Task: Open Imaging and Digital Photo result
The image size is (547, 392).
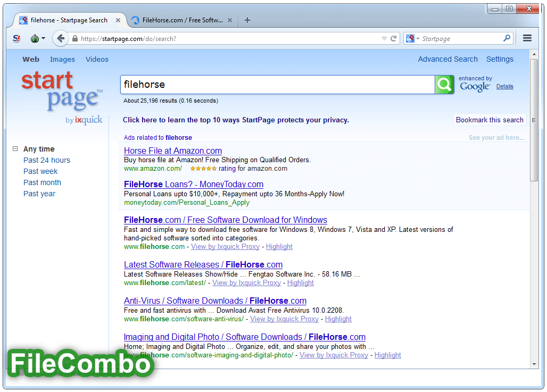Action: (x=245, y=337)
